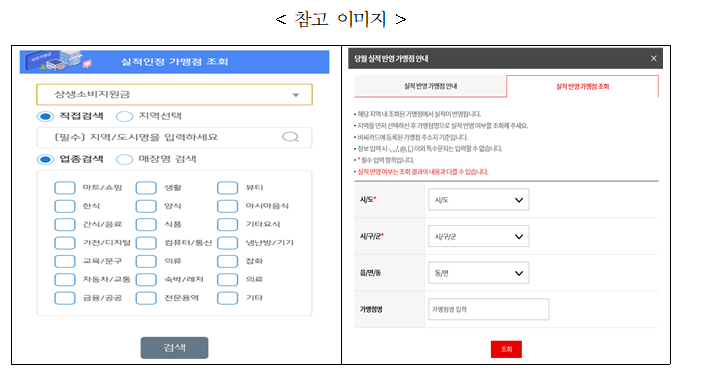Click the gray 검색 button
The image size is (706, 381).
point(175,348)
